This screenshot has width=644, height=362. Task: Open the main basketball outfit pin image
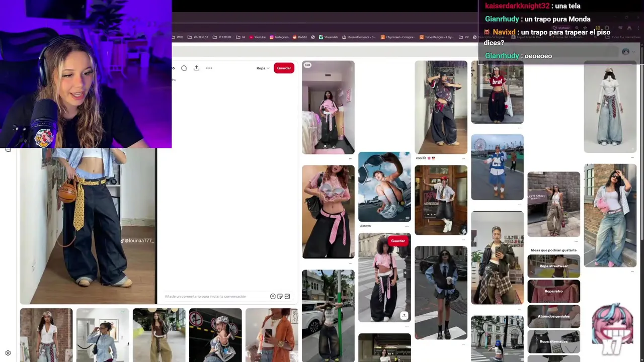(88, 226)
